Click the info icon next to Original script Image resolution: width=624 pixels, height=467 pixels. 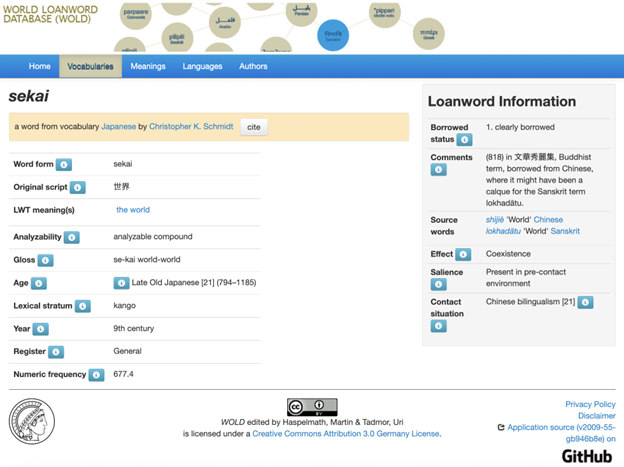[x=78, y=188]
